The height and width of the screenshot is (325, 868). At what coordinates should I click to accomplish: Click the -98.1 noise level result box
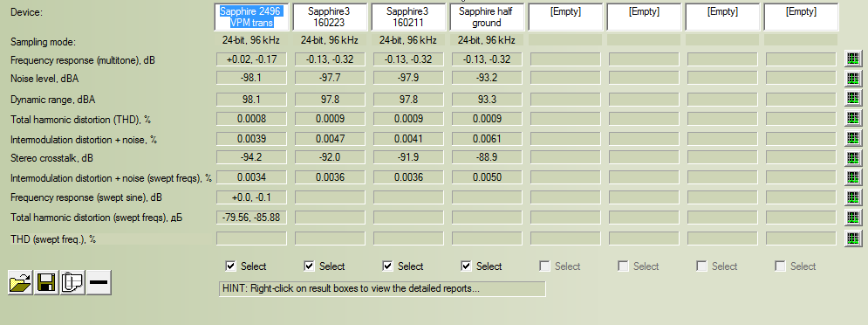tap(252, 79)
